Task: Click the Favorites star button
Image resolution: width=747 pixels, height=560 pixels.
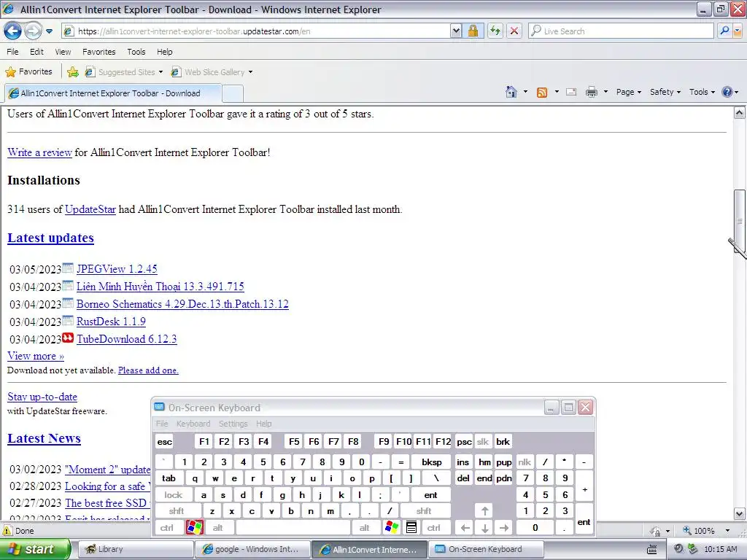Action: coord(28,72)
